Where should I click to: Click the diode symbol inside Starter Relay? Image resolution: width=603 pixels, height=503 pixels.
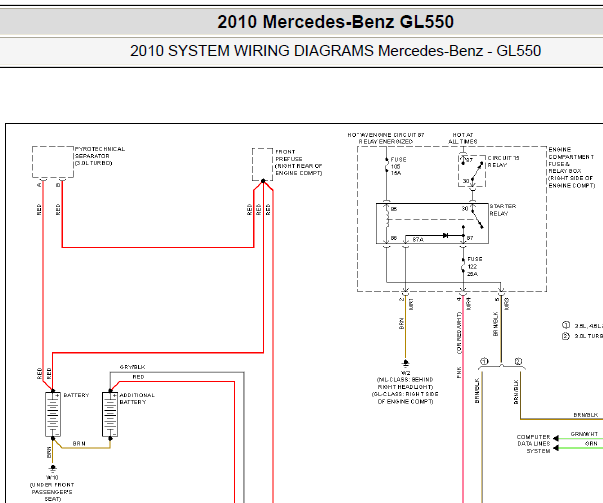445,235
